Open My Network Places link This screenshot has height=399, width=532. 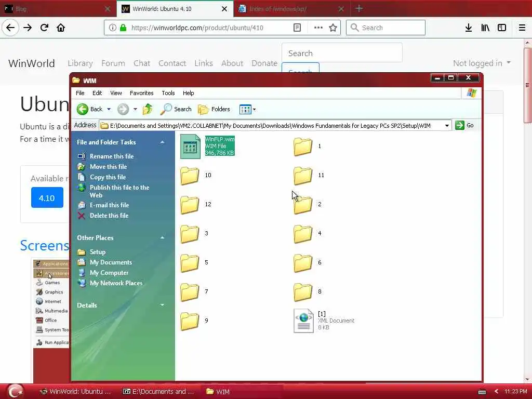116,283
